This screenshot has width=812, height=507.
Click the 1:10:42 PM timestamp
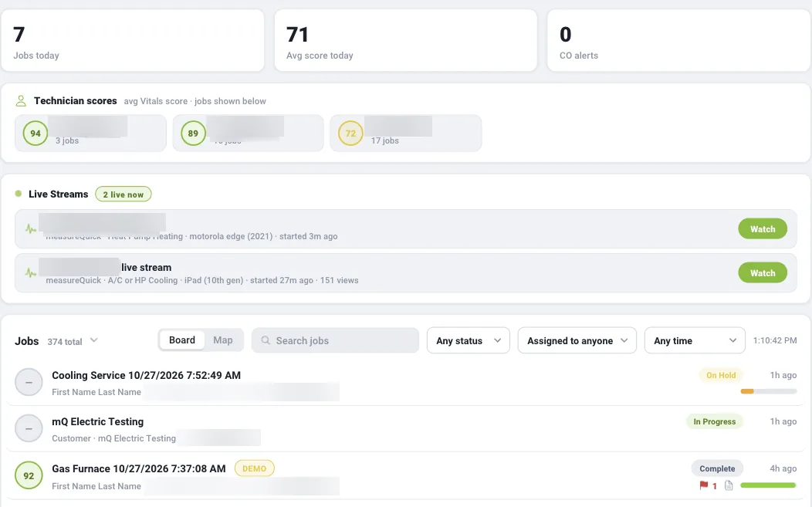[775, 340]
